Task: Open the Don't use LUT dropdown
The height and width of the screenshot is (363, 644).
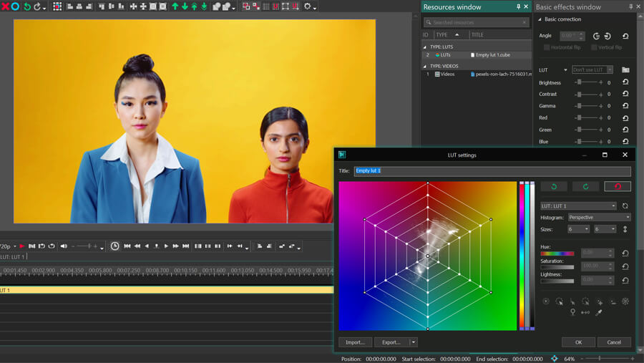Action: (592, 70)
